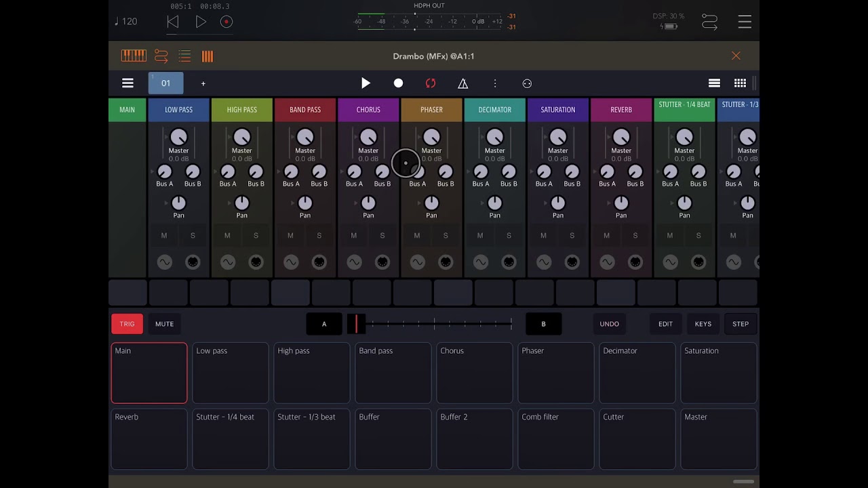Mute the Reverb track

(606, 236)
